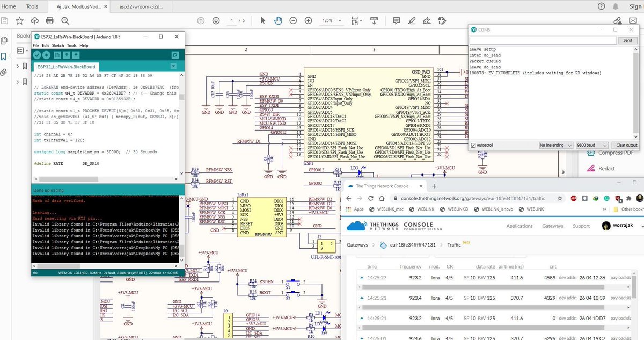Open the No line ending dropdown
Viewport: 644px width, 340px height.
coord(557,146)
